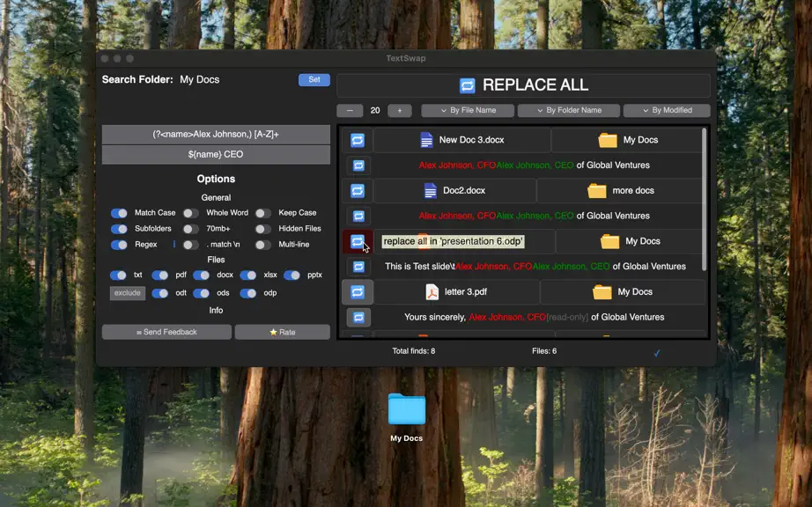This screenshot has height=507, width=812.
Task: Turn on Hidden Files option
Action: [x=262, y=229]
